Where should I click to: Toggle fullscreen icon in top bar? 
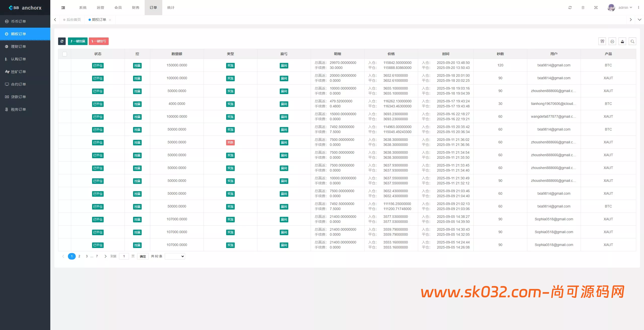pyautogui.click(x=596, y=8)
